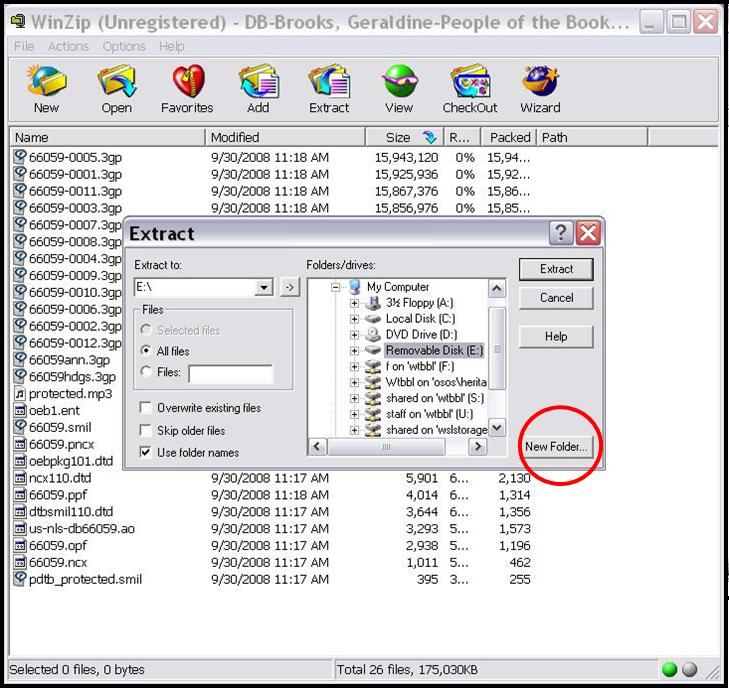The height and width of the screenshot is (691, 729).
Task: Click the file icon of pdtb_protected.smil
Action: [x=20, y=578]
